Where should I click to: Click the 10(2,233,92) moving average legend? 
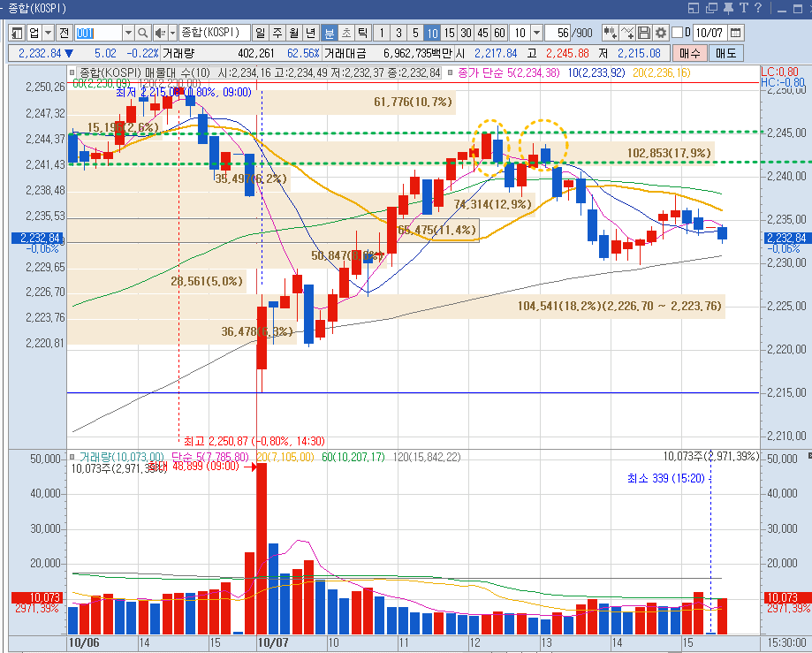click(596, 73)
